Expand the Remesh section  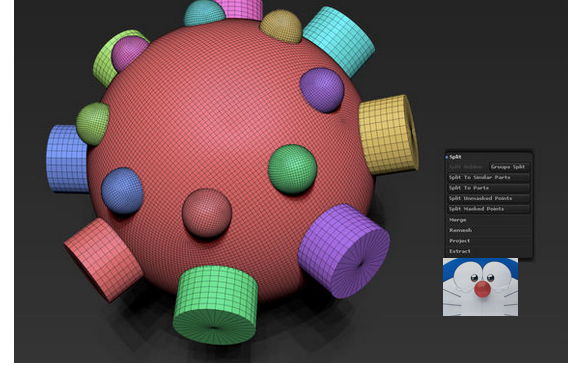click(x=489, y=230)
